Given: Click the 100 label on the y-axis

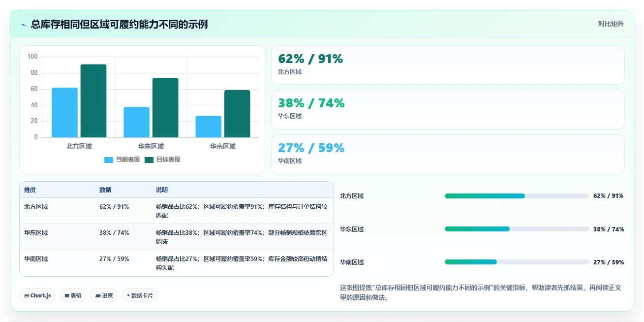Looking at the screenshot, I should point(32,57).
